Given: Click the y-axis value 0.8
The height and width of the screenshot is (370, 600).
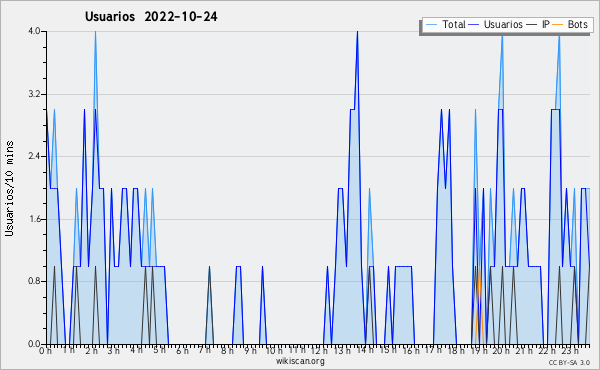Looking at the screenshot, I should coord(35,281).
